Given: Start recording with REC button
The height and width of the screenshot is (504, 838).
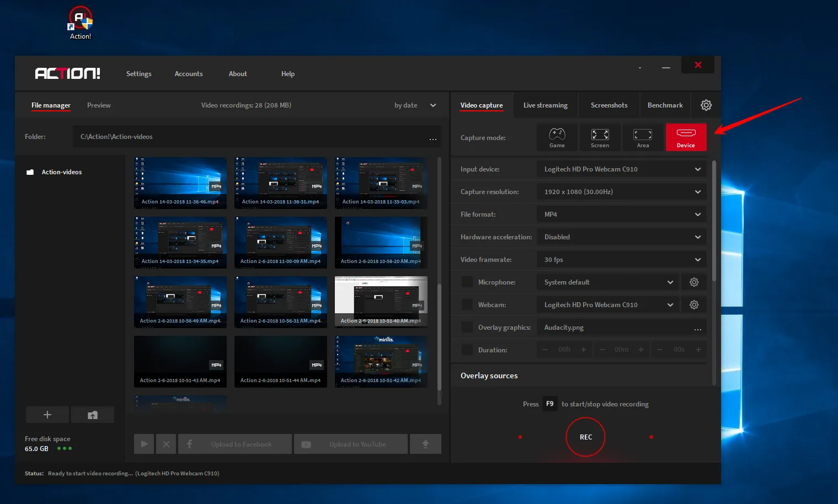Looking at the screenshot, I should pyautogui.click(x=585, y=437).
